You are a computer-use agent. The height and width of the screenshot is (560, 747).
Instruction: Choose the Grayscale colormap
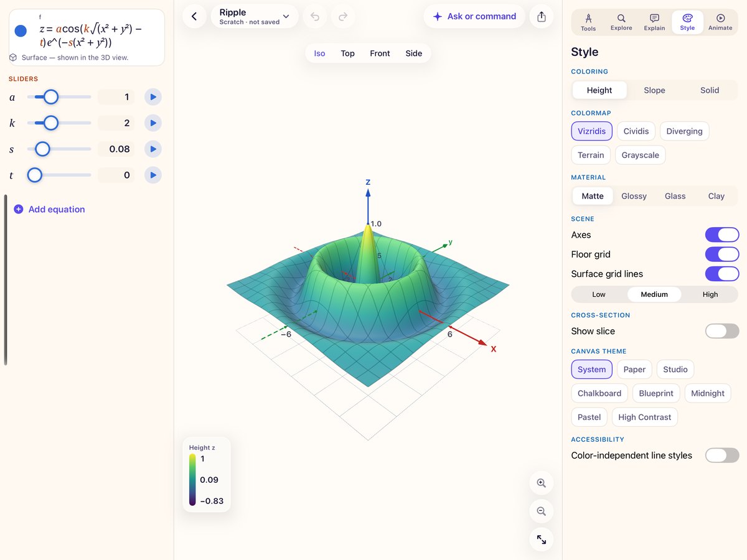click(x=640, y=155)
